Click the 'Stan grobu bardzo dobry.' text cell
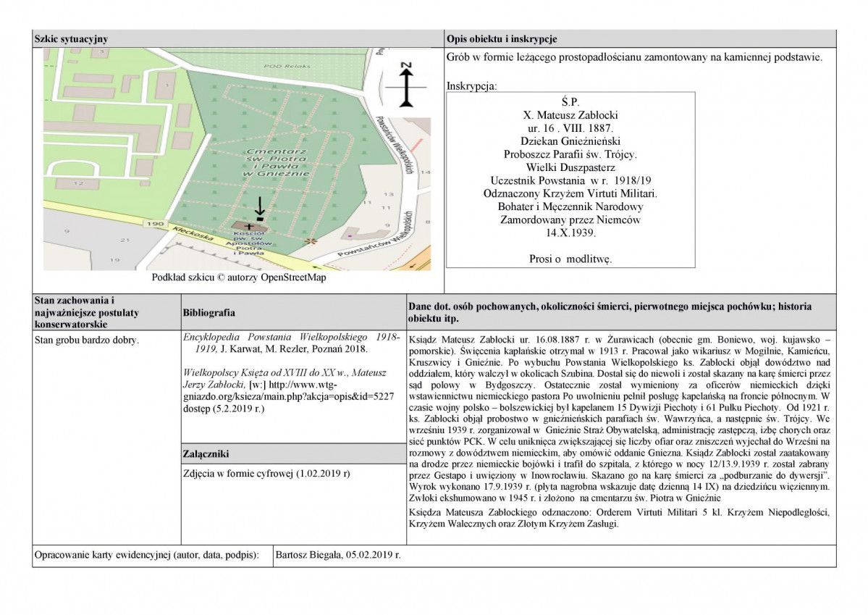 point(87,339)
